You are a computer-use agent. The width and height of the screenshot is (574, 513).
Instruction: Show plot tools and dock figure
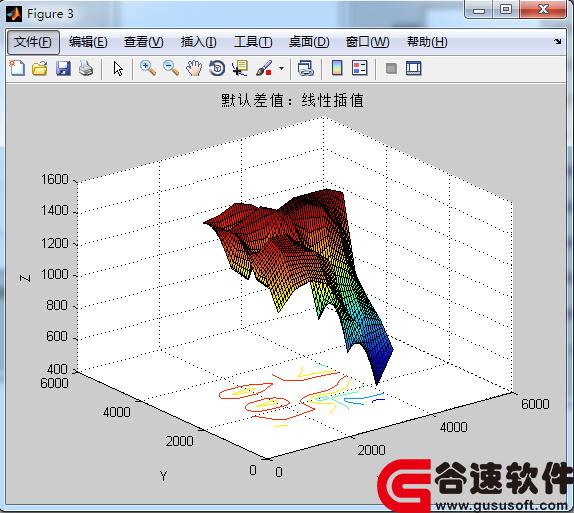point(414,68)
